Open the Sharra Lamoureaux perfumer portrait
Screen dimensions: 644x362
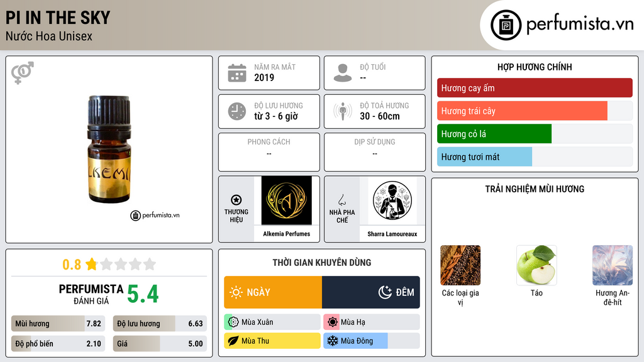[x=392, y=200]
